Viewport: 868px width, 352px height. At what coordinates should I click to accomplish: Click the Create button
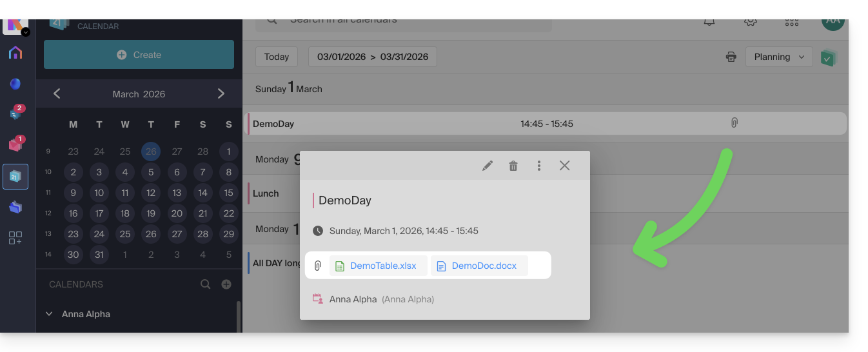(139, 55)
